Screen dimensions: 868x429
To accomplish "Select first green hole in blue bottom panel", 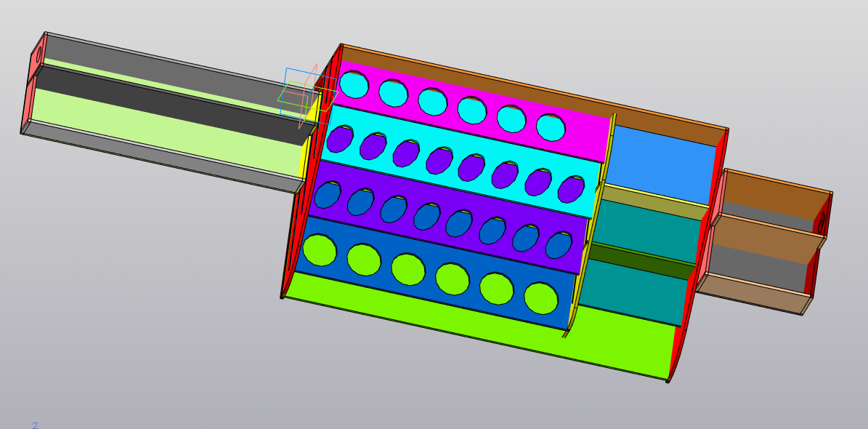I will [320, 250].
